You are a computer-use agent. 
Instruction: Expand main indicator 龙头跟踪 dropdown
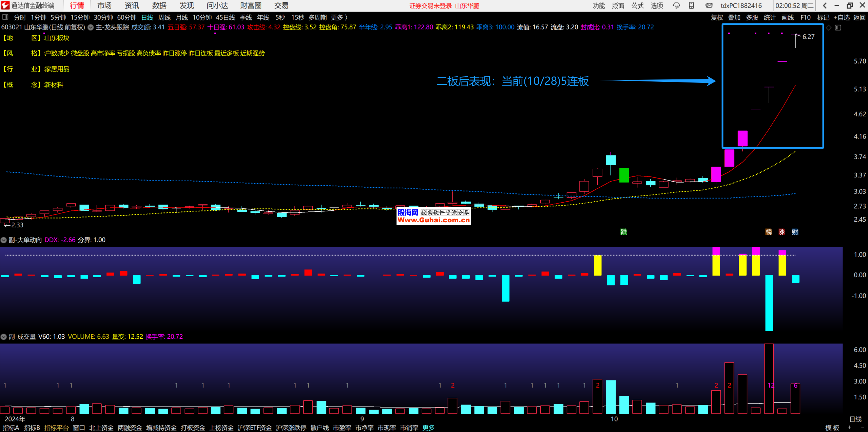click(x=91, y=27)
